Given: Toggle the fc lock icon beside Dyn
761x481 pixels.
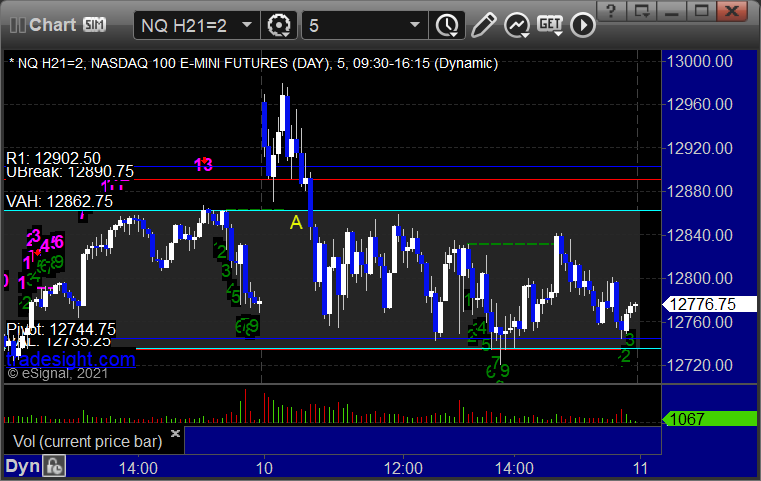Looking at the screenshot, I should coord(54,466).
